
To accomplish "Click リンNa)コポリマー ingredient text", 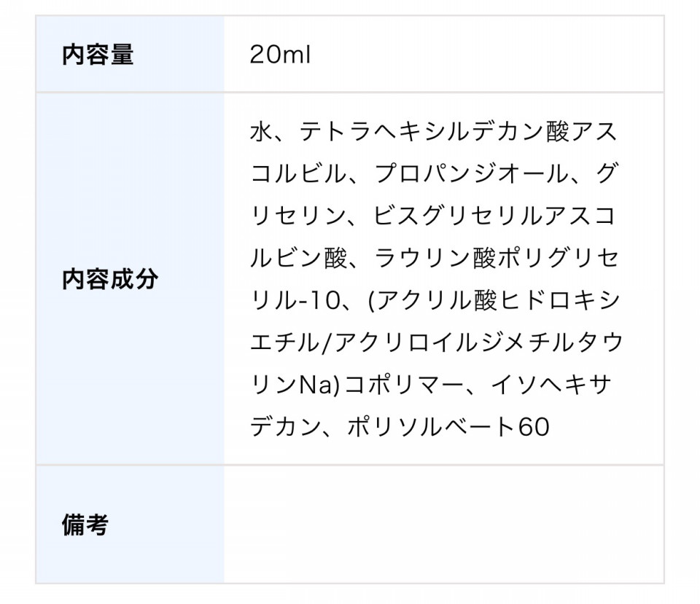I will pos(357,385).
